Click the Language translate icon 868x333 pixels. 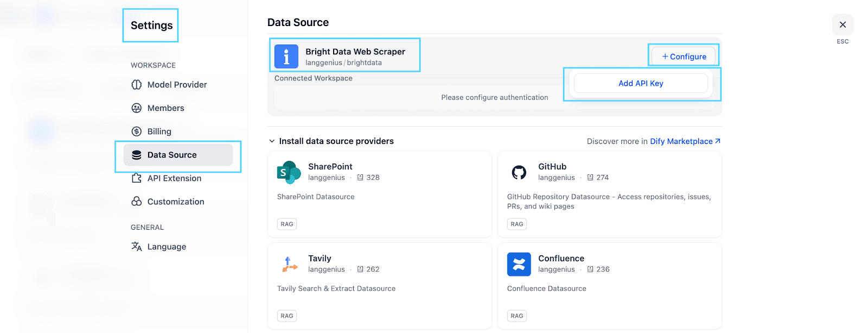click(137, 247)
